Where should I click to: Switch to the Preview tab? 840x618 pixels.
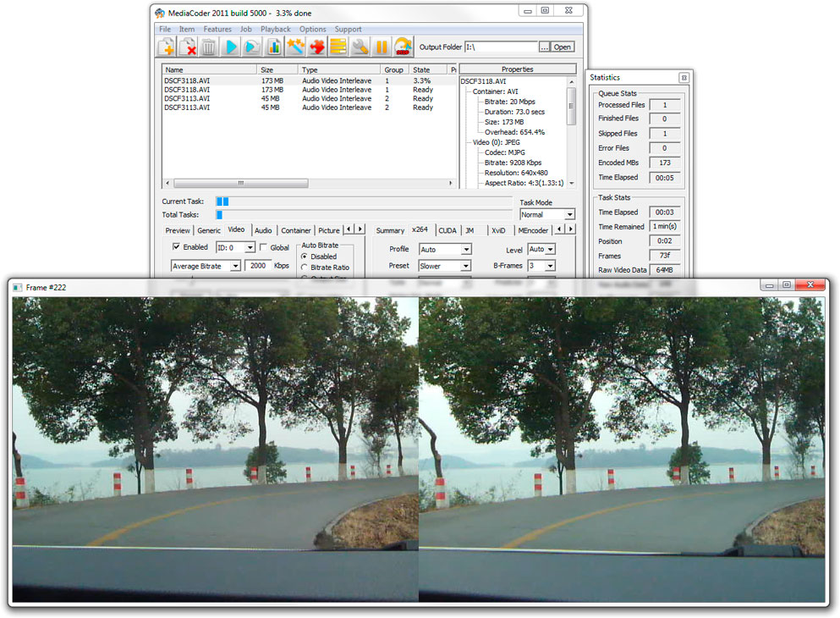click(178, 230)
